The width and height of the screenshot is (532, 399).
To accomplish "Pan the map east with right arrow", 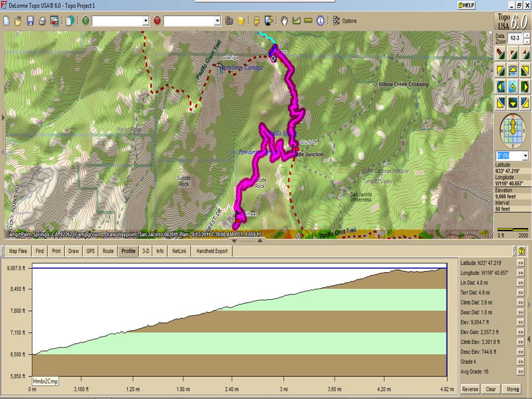I will click(525, 86).
